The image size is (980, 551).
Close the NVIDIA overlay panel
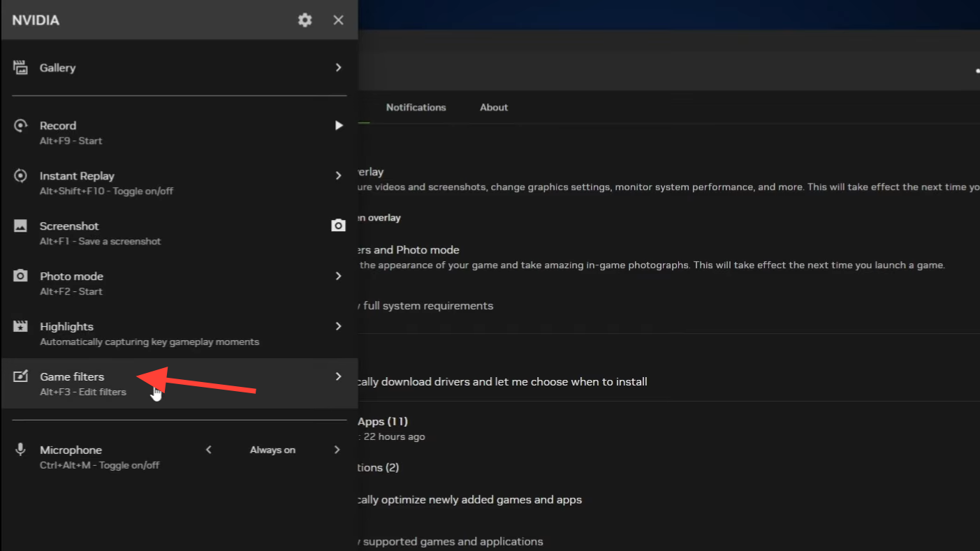(338, 20)
